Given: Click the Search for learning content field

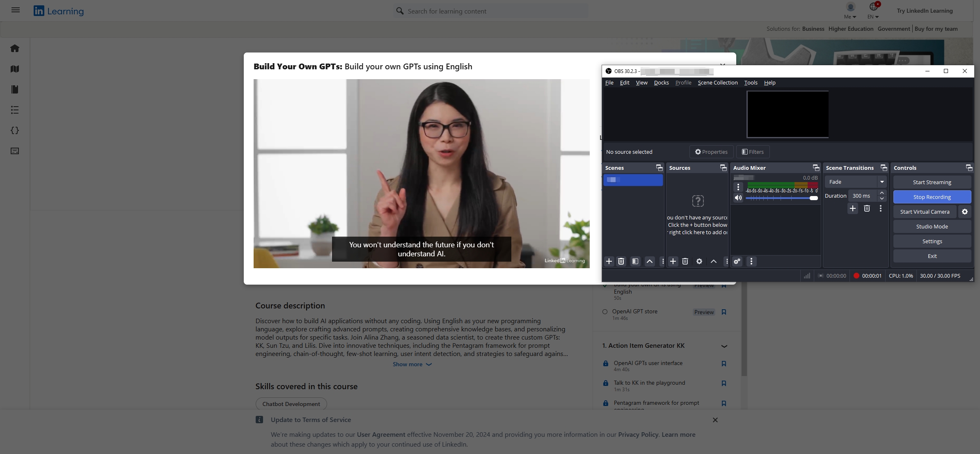Looking at the screenshot, I should pyautogui.click(x=490, y=11).
